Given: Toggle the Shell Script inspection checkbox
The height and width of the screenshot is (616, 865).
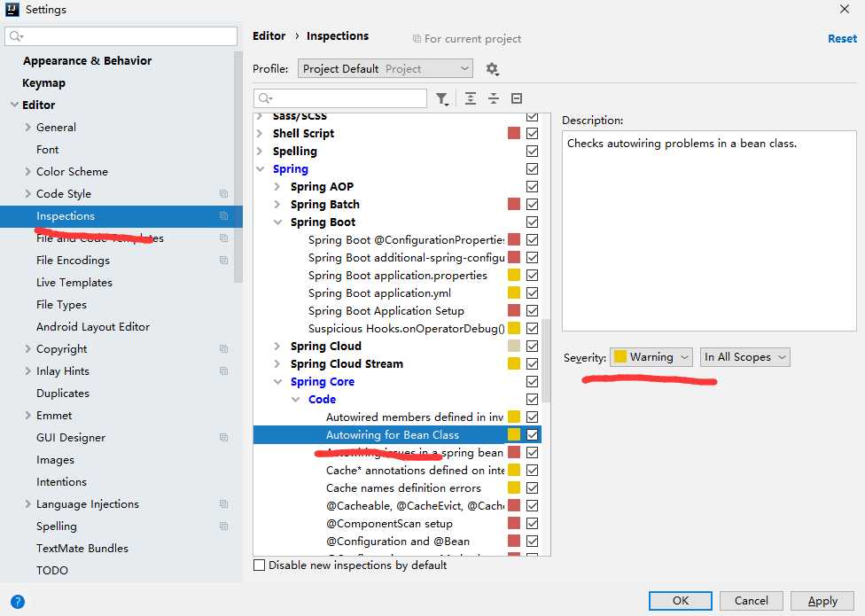Looking at the screenshot, I should (533, 134).
